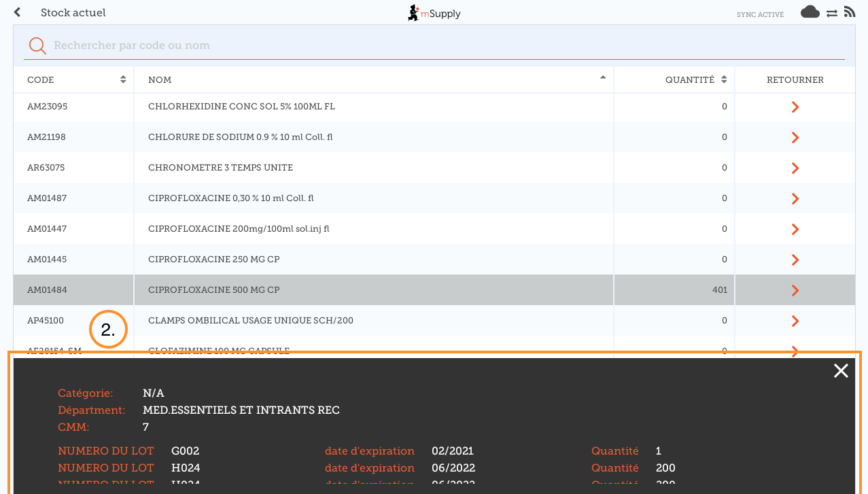Select row with code AM01447
The image size is (868, 494).
pos(73,229)
